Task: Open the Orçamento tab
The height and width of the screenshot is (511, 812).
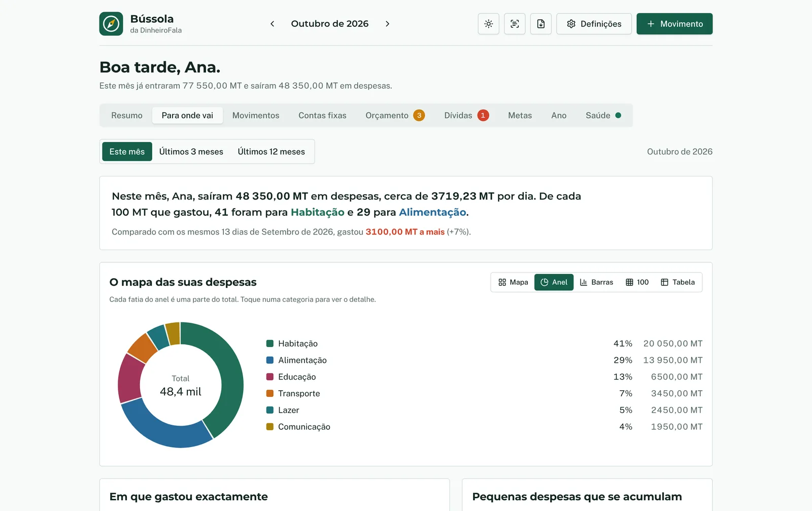Action: 395,115
